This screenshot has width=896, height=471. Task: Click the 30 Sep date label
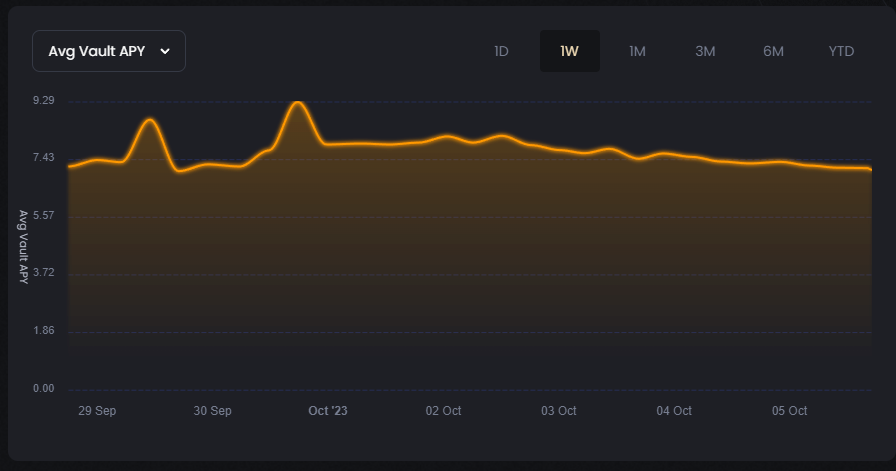tap(213, 411)
